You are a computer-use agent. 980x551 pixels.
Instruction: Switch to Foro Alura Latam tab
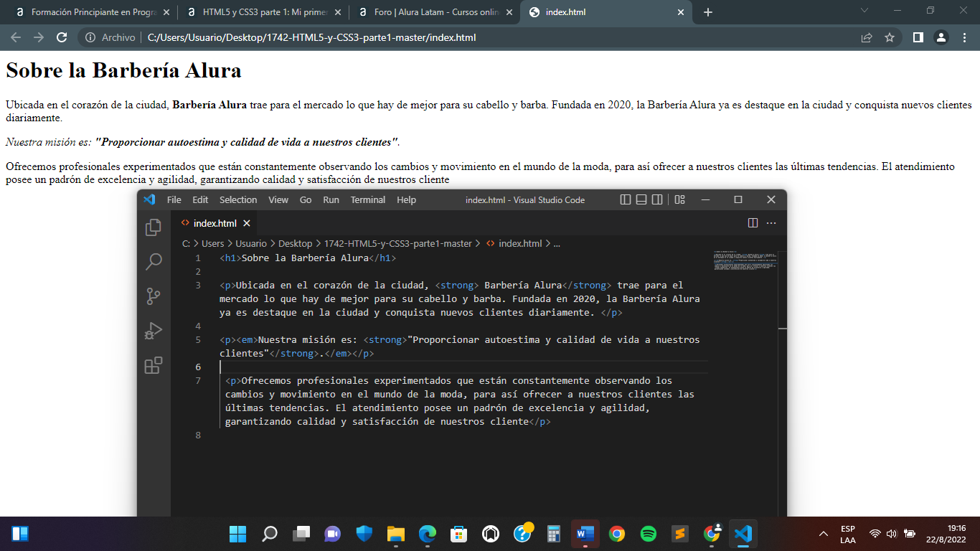[x=434, y=12]
